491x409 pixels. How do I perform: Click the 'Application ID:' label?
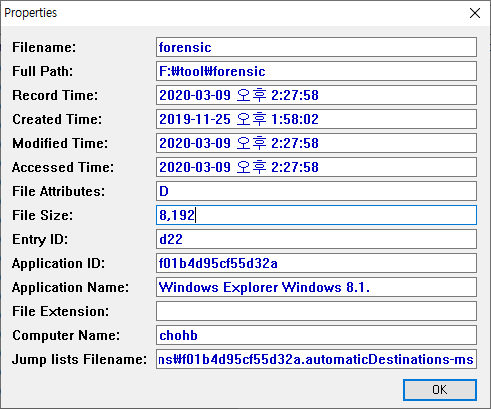click(x=58, y=264)
